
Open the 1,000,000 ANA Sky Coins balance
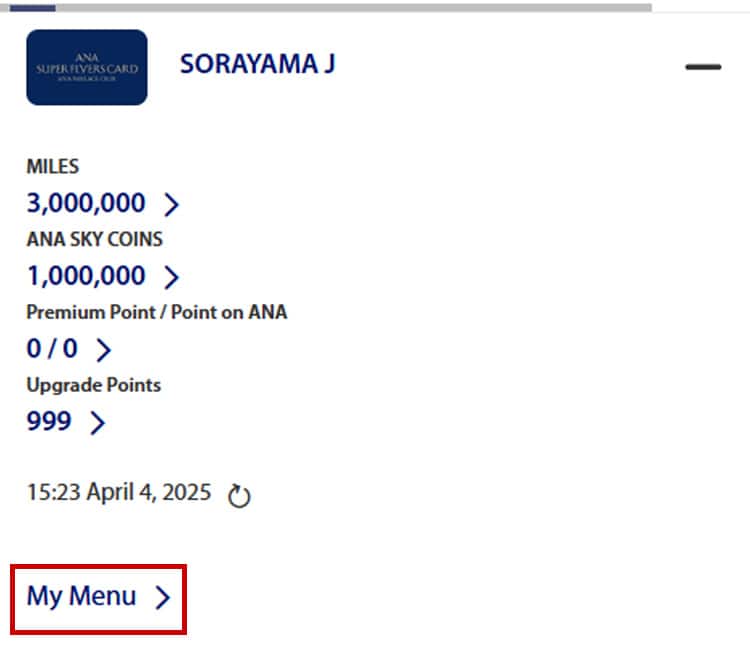pyautogui.click(x=86, y=276)
